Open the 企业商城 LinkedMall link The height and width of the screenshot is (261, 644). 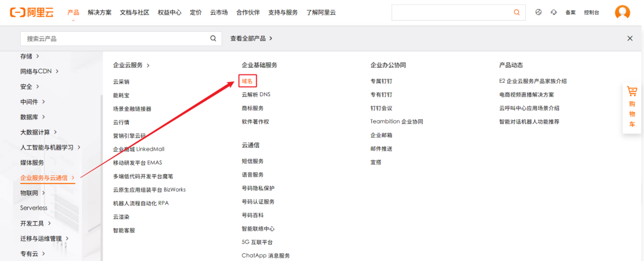coord(139,149)
